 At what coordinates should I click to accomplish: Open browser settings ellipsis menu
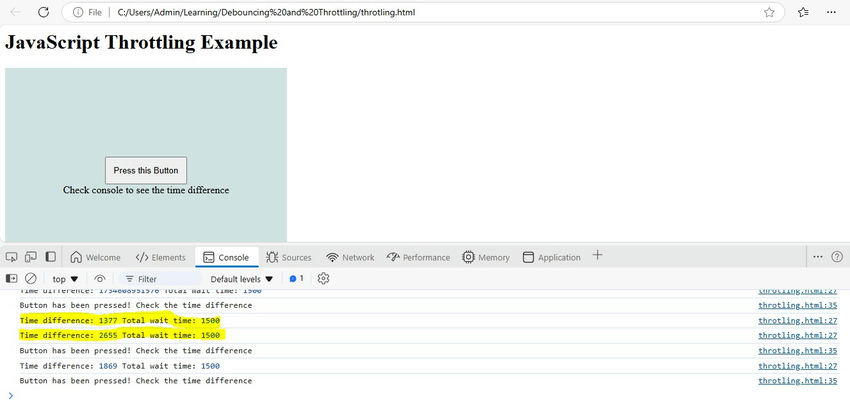[x=832, y=12]
